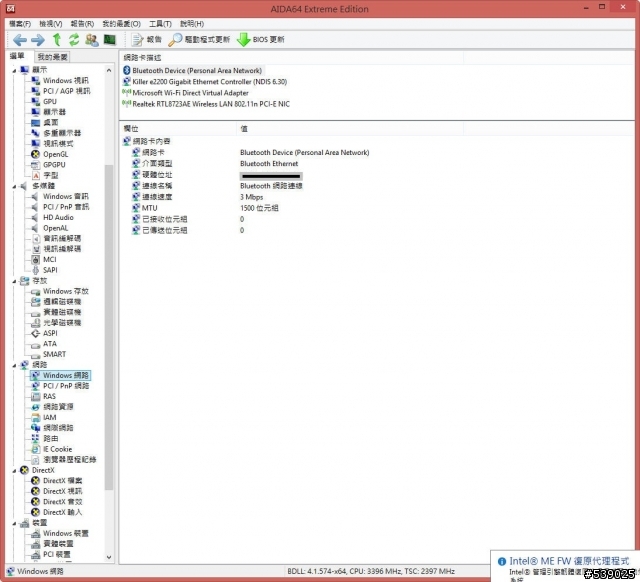
Task: Click the Back navigation arrow
Action: click(20, 40)
